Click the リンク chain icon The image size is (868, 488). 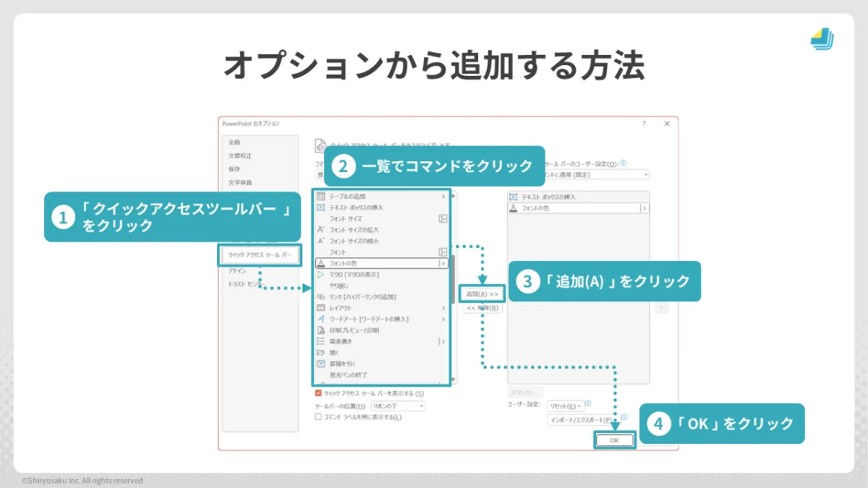[321, 296]
